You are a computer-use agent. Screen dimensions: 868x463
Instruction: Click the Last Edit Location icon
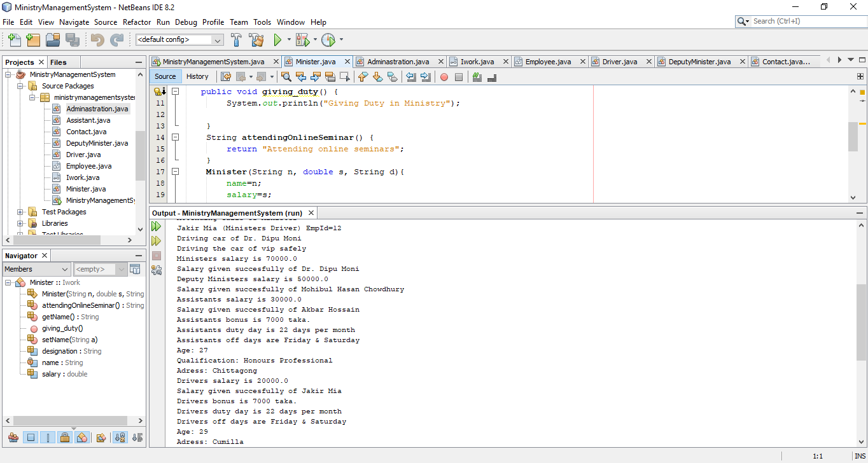[x=226, y=76]
